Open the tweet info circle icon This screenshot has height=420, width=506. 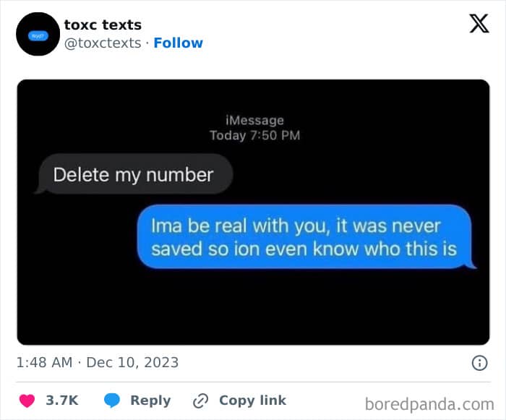point(479,363)
